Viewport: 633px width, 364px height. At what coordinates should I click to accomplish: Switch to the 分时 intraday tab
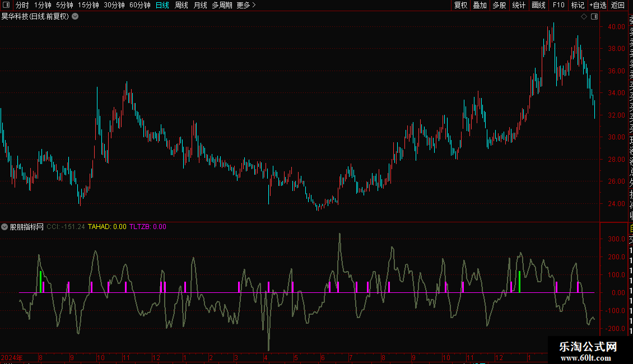[x=22, y=5]
